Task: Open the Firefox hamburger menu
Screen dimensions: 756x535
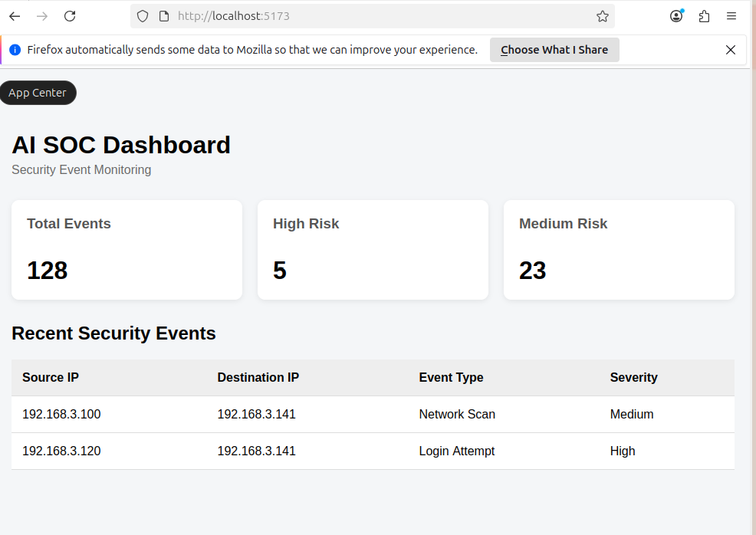Action: [731, 16]
